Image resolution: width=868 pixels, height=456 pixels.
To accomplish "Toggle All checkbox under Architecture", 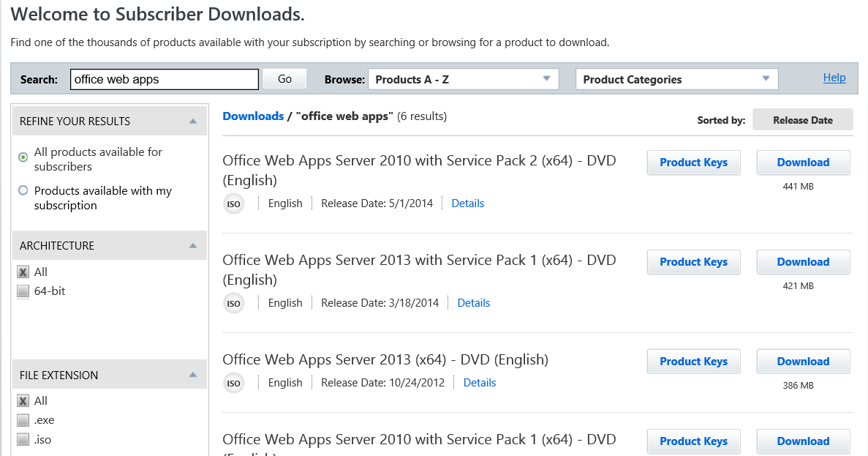I will click(x=23, y=272).
